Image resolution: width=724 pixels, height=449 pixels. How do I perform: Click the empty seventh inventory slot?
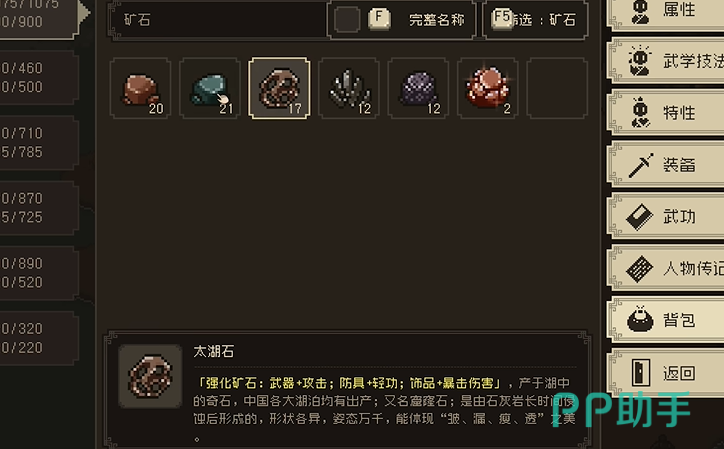[557, 88]
